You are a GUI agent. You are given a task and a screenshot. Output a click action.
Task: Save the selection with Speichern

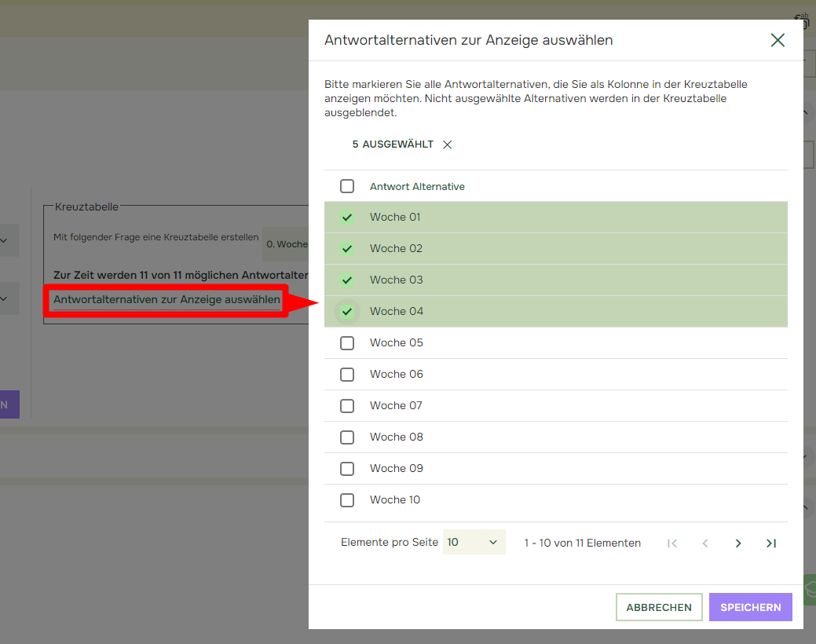pos(751,607)
